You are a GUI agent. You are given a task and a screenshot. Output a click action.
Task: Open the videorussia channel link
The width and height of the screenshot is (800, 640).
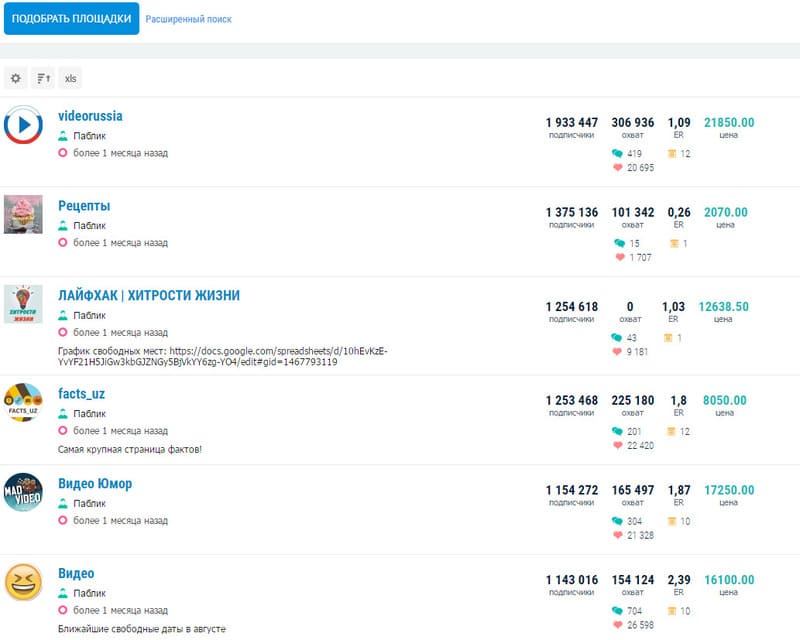point(90,116)
